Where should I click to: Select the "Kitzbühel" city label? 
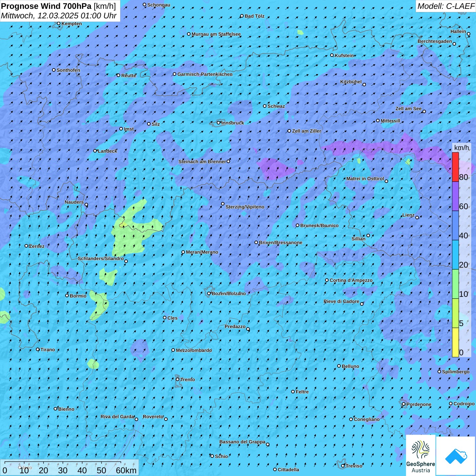[351, 82]
